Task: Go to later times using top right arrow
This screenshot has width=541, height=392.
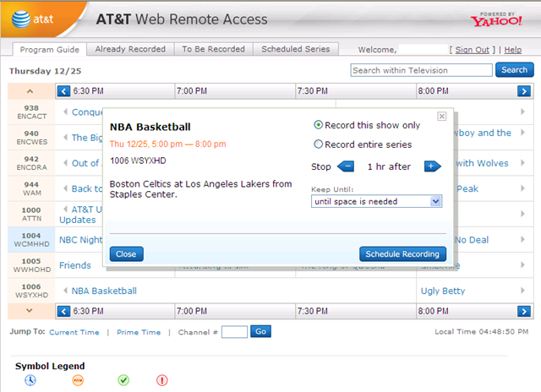Action: point(524,91)
